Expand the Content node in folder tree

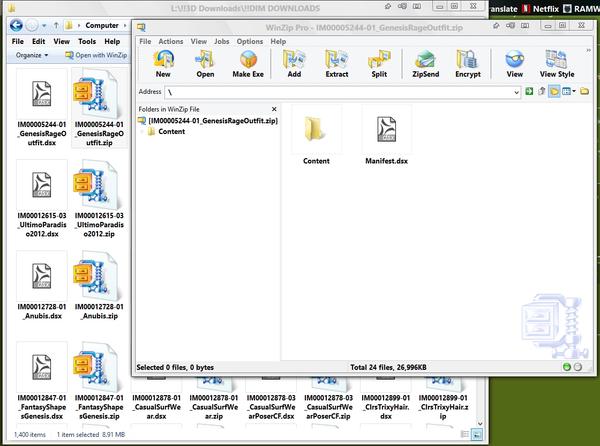pos(142,132)
